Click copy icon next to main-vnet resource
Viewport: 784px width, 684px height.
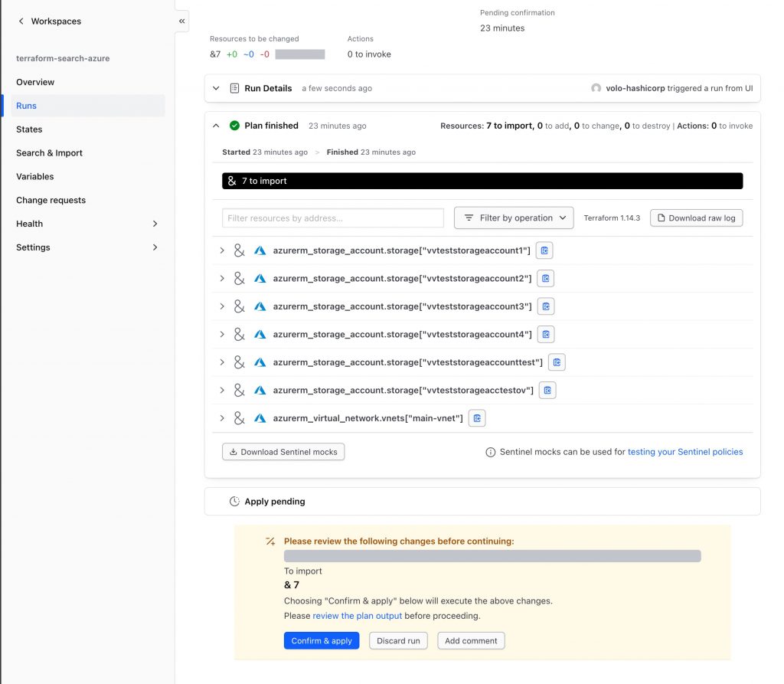click(x=477, y=418)
